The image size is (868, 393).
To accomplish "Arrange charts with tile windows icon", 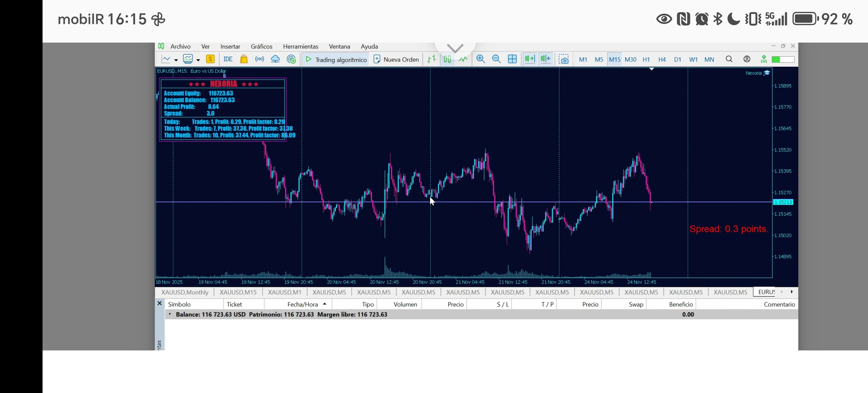I will pyautogui.click(x=512, y=59).
